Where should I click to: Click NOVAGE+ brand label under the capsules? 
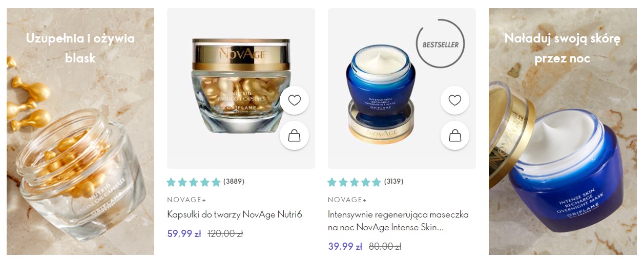[x=186, y=200]
